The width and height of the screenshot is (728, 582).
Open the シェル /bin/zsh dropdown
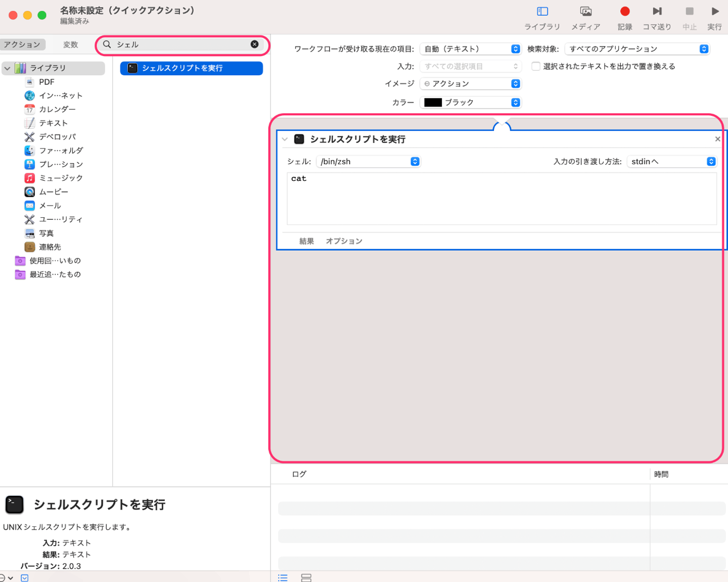click(368, 162)
